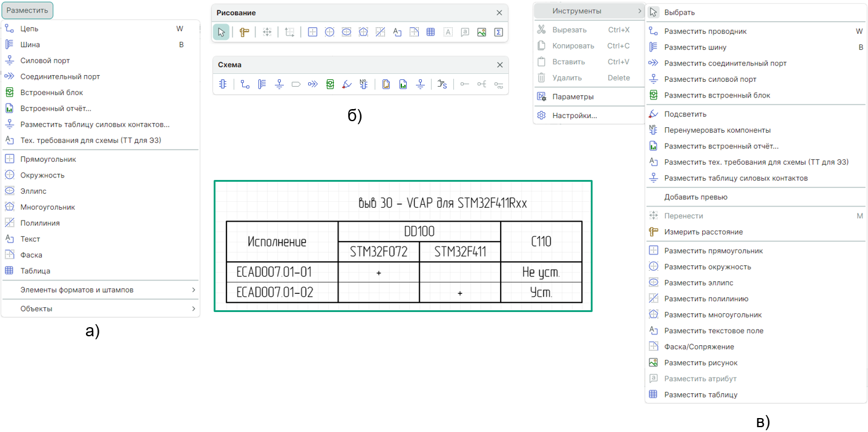868x432 pixels.
Task: Select the wire icon in Схема toolbar
Action: [245, 85]
